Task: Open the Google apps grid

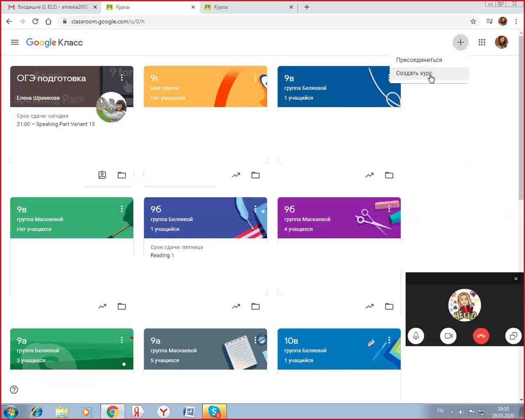Action: pyautogui.click(x=482, y=42)
